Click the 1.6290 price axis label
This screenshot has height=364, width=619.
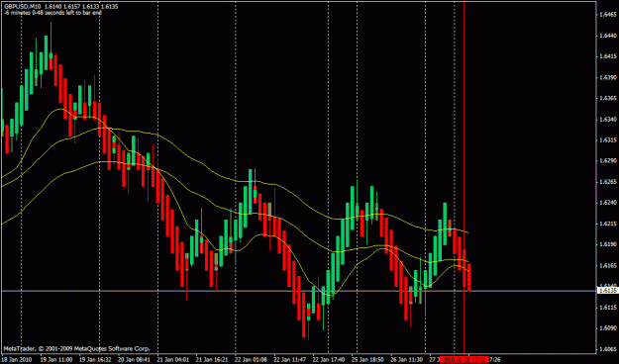click(x=608, y=161)
